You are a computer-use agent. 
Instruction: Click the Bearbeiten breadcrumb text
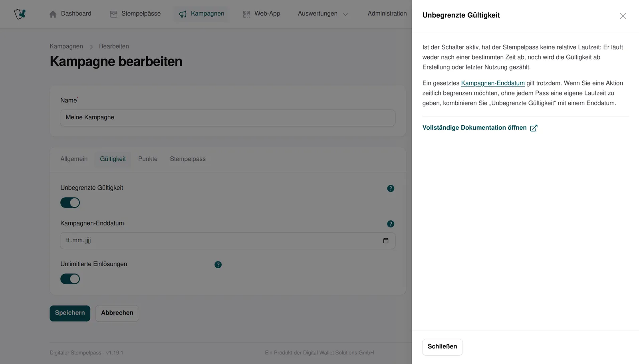[x=114, y=46]
